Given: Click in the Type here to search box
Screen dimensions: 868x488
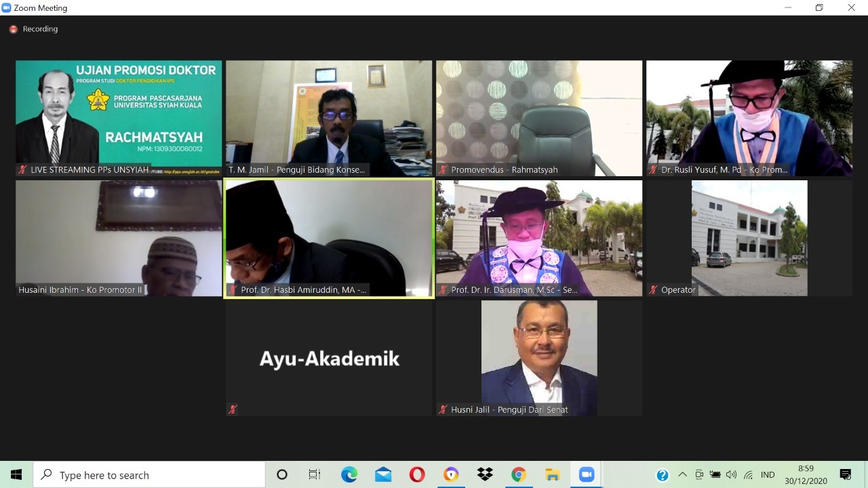Looking at the screenshot, I should click(149, 475).
